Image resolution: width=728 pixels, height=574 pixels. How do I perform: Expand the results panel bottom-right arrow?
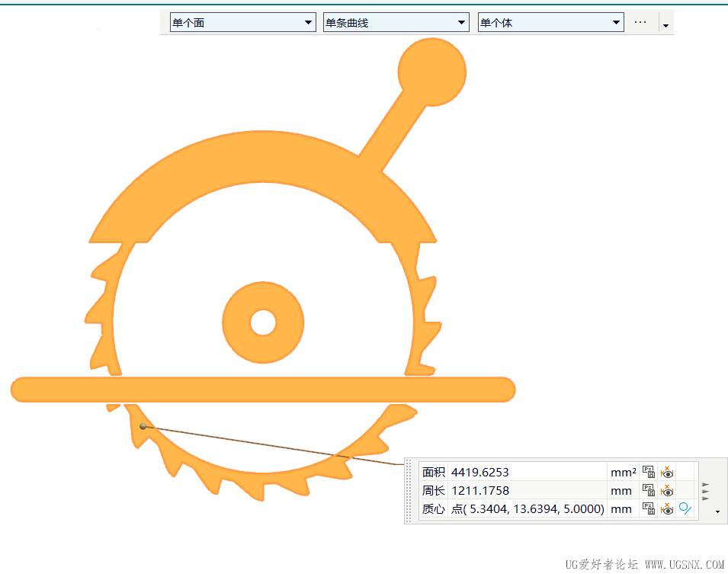pyautogui.click(x=718, y=511)
